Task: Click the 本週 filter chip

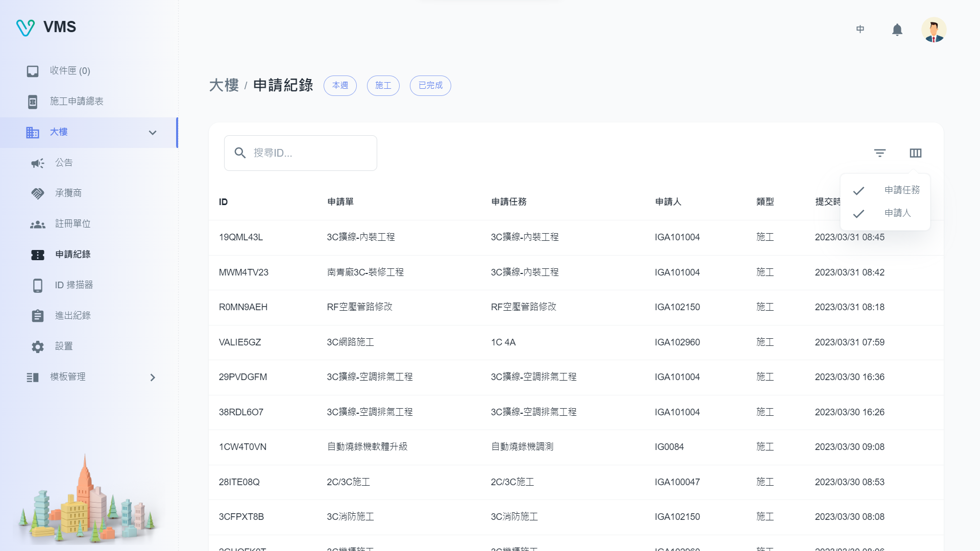Action: (340, 86)
